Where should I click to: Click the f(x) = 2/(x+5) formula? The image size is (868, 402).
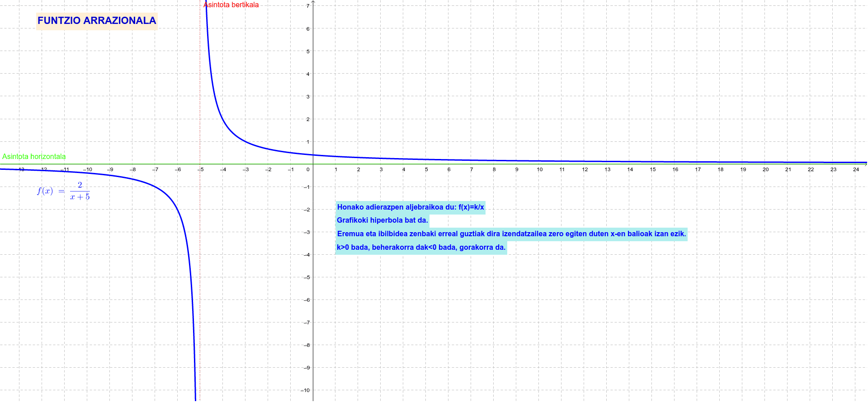[64, 191]
